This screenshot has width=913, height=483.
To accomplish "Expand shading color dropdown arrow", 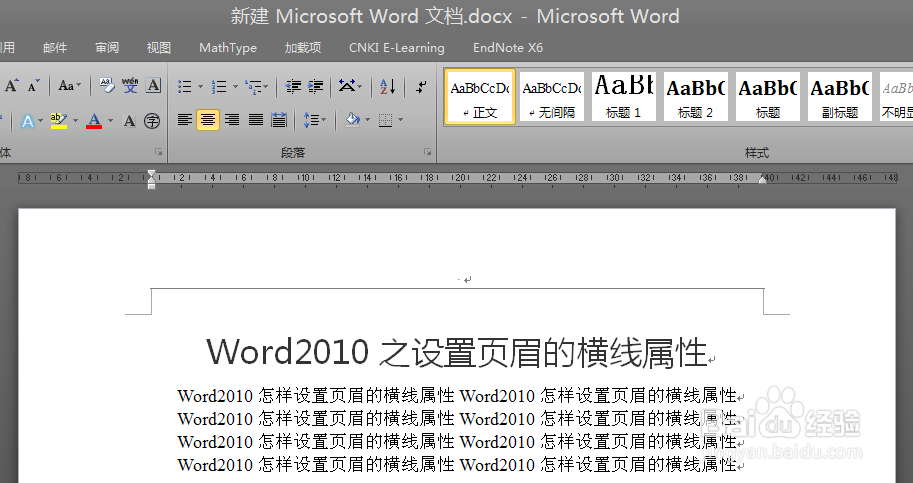I will tap(367, 120).
